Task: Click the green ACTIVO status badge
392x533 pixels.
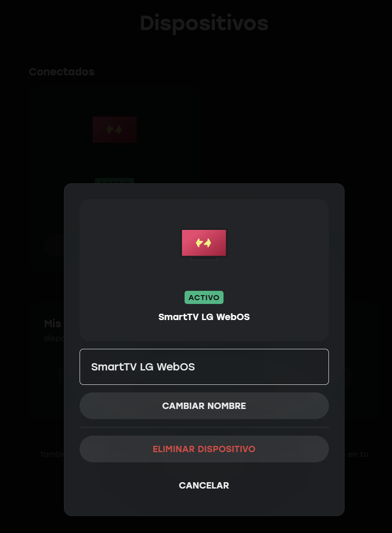Action: (x=204, y=298)
